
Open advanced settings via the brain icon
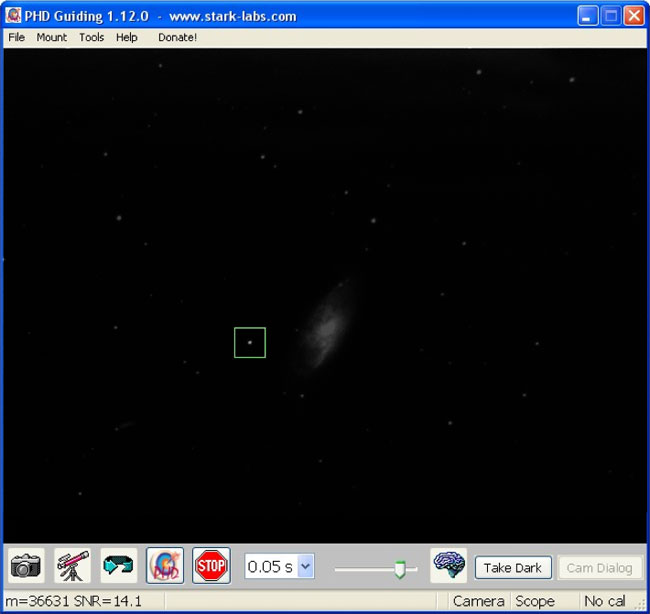(x=449, y=565)
